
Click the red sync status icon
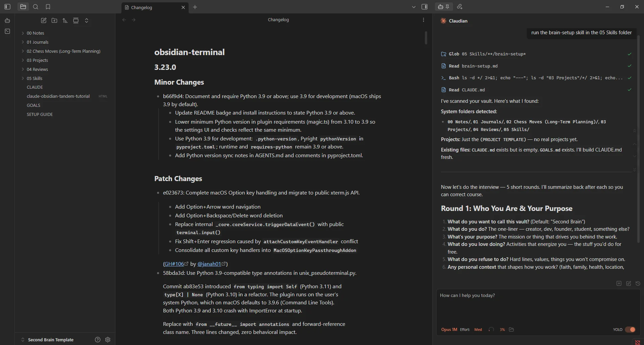point(638,342)
